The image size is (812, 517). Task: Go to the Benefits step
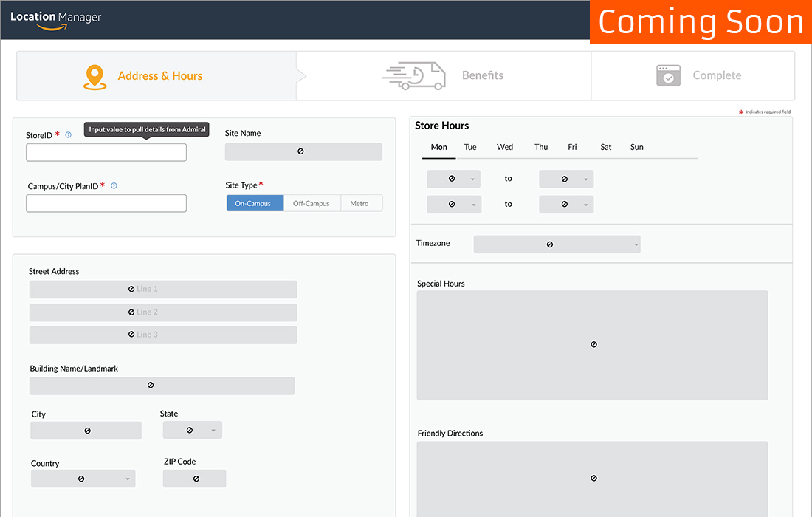tap(482, 75)
